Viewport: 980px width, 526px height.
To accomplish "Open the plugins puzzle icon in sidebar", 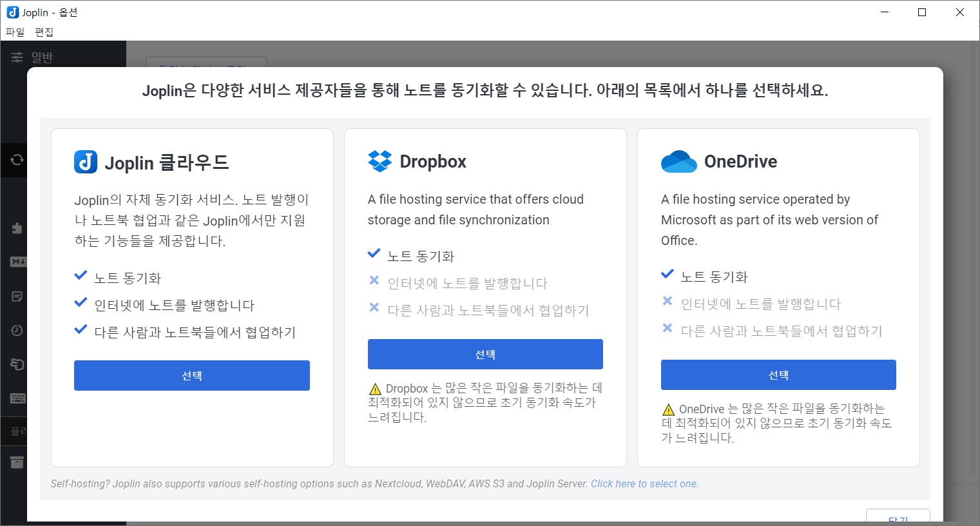I will 17,228.
